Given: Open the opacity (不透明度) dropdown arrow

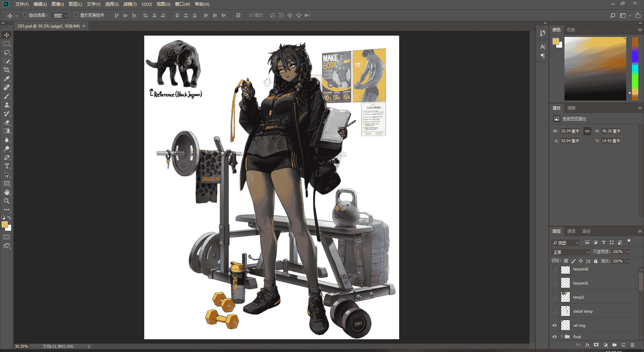Looking at the screenshot, I should 628,252.
